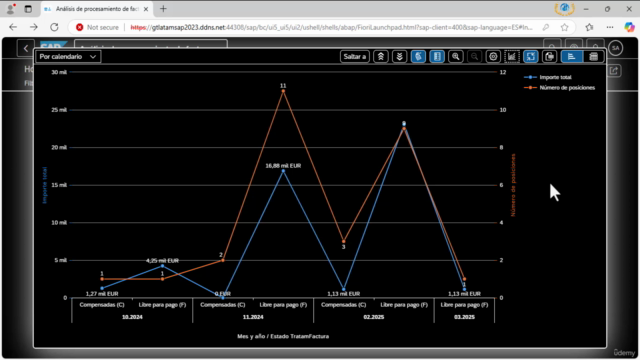Reload the browser page
The width and height of the screenshot is (640, 360).
[x=54, y=27]
